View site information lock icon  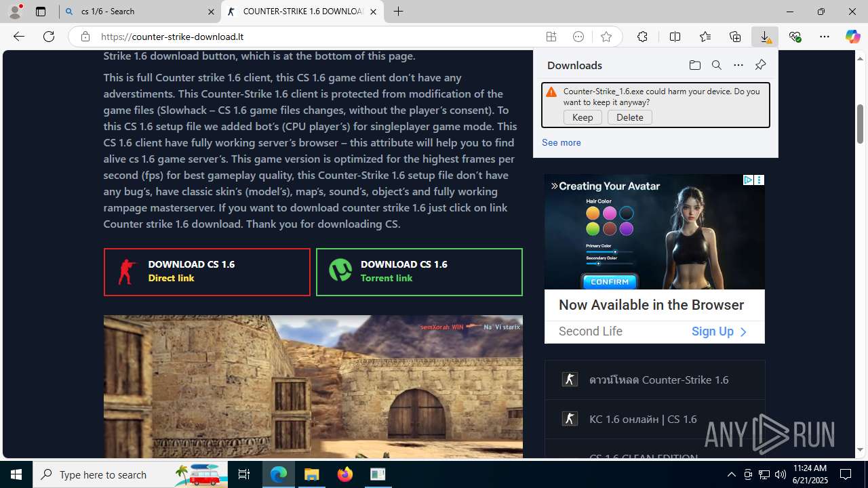pos(85,37)
